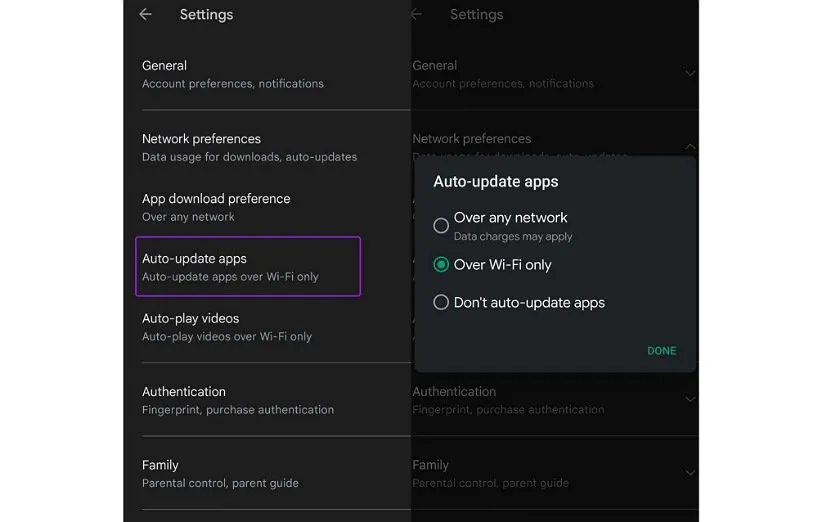Image resolution: width=822 pixels, height=522 pixels.
Task: Expand the General chevron in the dimmed panel
Action: click(x=690, y=73)
